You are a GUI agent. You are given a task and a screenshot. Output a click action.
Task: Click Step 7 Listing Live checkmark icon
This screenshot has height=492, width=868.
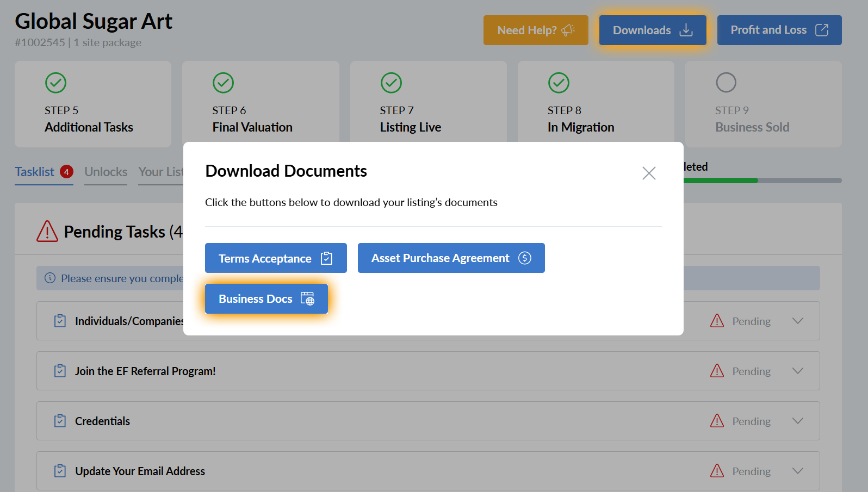pos(391,83)
